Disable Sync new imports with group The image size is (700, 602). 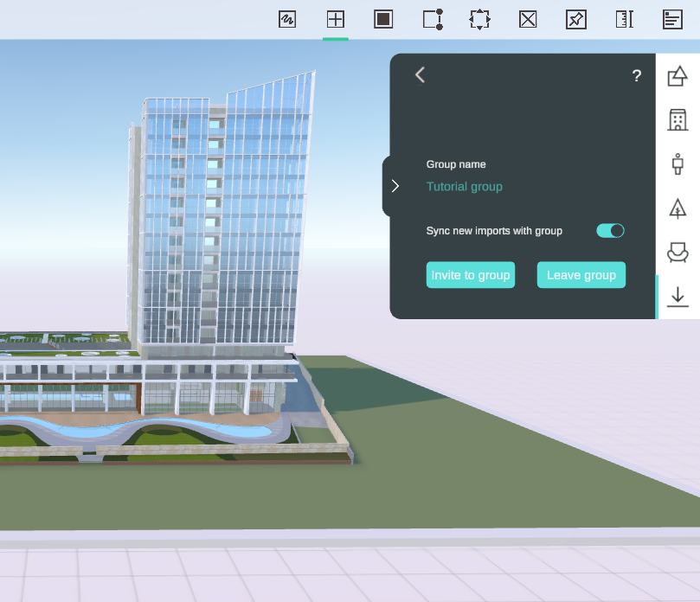(x=609, y=230)
